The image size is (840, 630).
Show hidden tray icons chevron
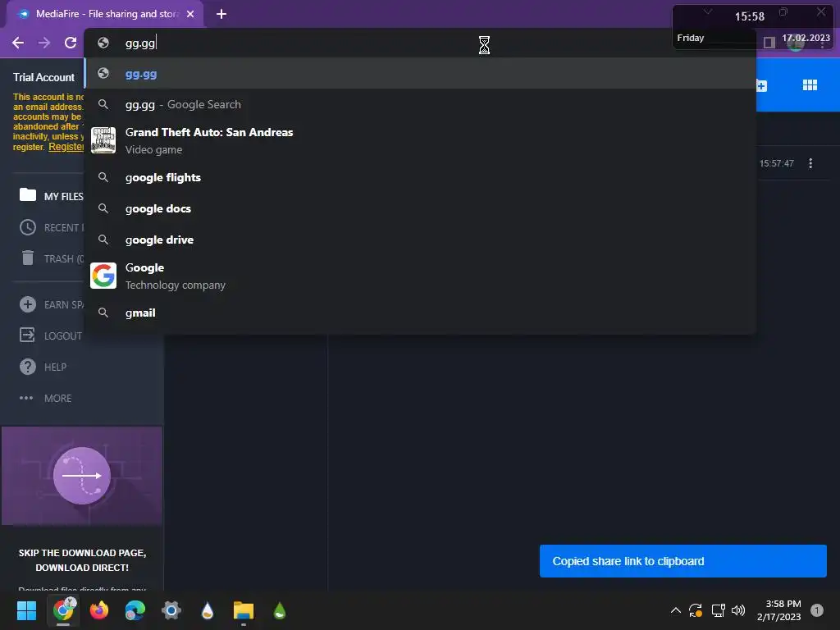676,610
